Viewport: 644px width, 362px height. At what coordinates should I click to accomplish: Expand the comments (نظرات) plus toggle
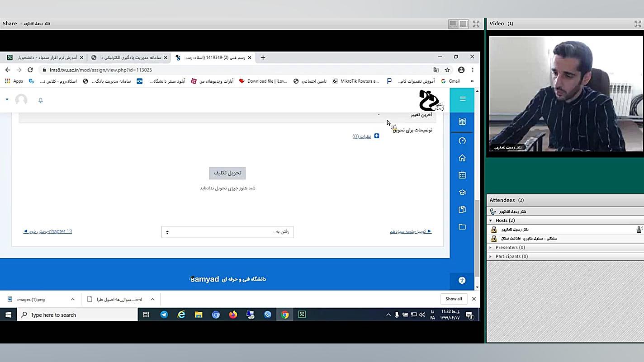[376, 136]
